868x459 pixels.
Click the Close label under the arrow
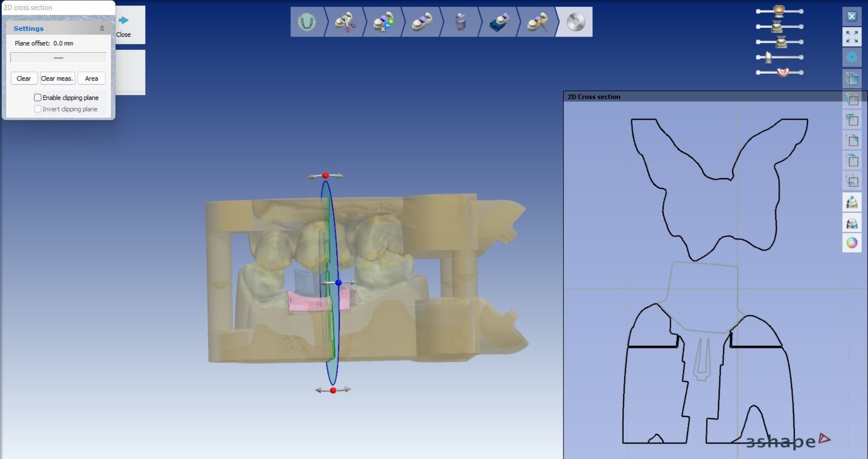pyautogui.click(x=123, y=34)
